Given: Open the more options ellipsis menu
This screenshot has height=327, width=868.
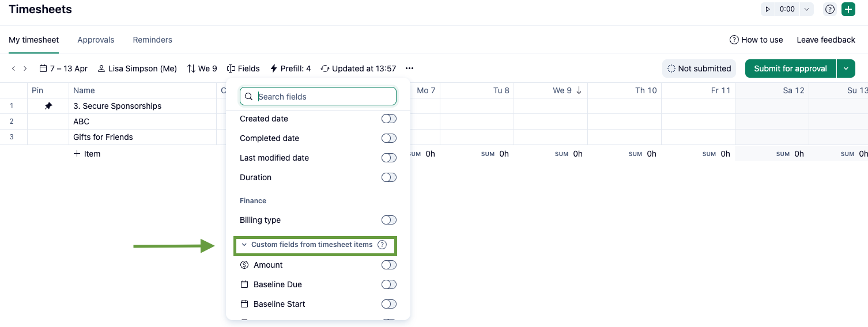Looking at the screenshot, I should coord(409,69).
